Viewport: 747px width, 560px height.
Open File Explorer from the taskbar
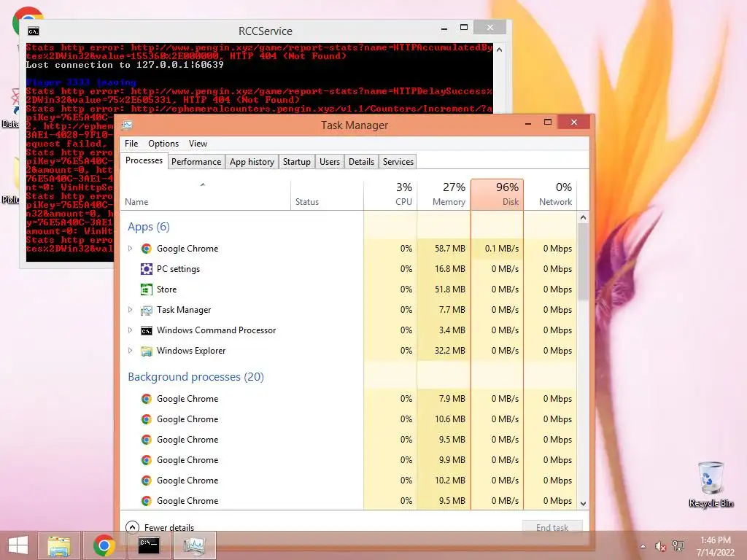59,545
